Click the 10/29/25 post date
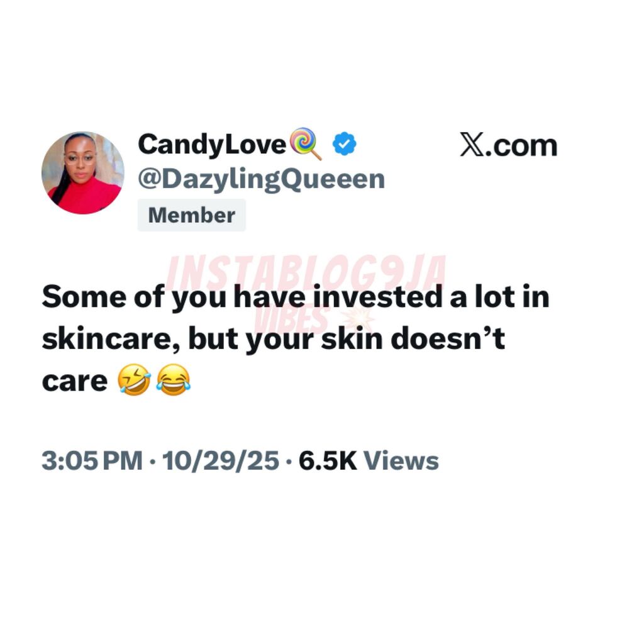 coord(221,461)
